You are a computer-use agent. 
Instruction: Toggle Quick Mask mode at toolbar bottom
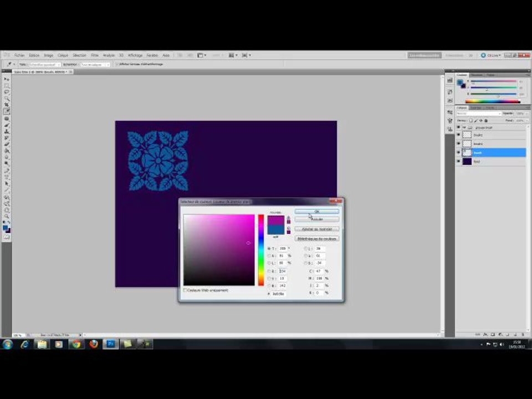(x=7, y=237)
